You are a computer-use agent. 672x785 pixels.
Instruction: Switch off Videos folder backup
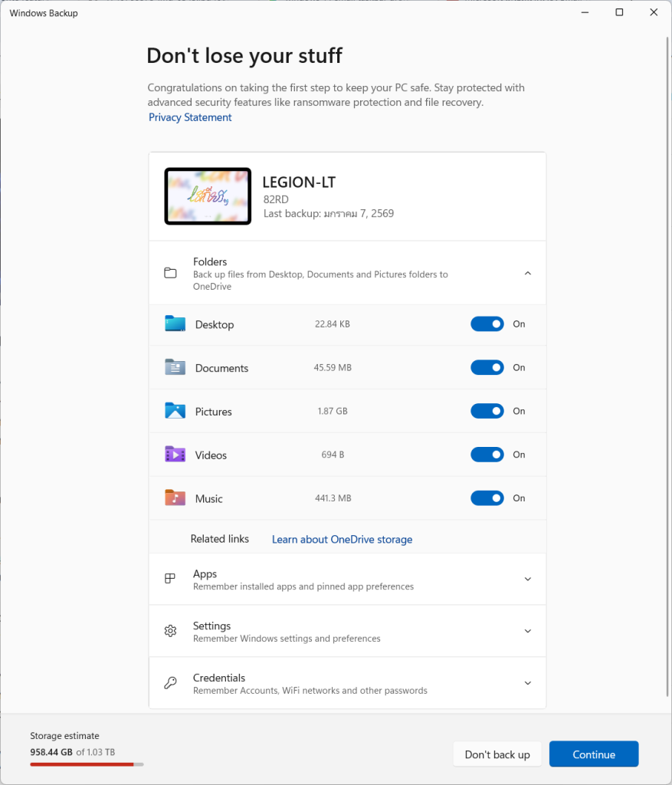(487, 455)
